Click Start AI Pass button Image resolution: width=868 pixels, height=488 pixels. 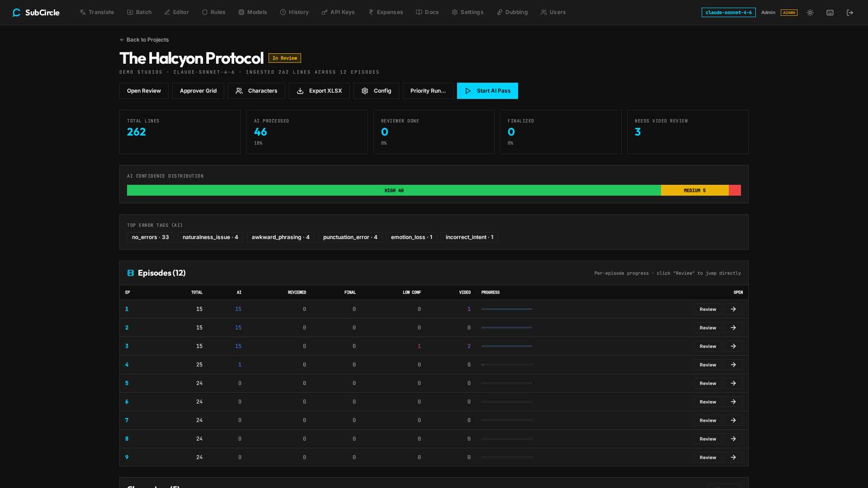coord(487,91)
